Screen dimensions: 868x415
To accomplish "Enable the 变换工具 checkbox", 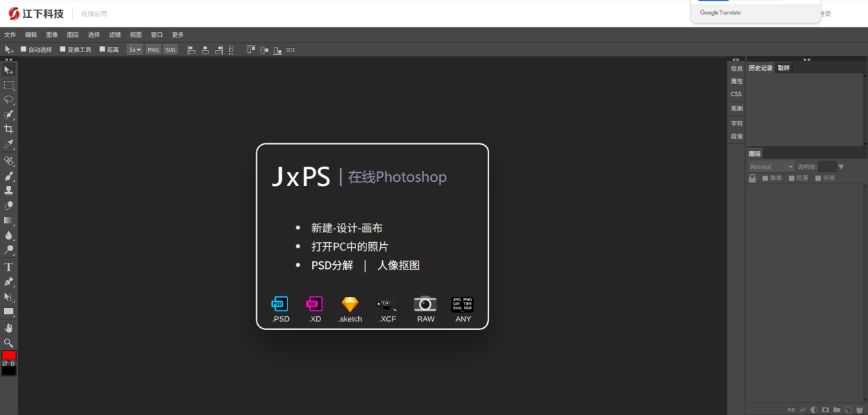I will (x=62, y=49).
